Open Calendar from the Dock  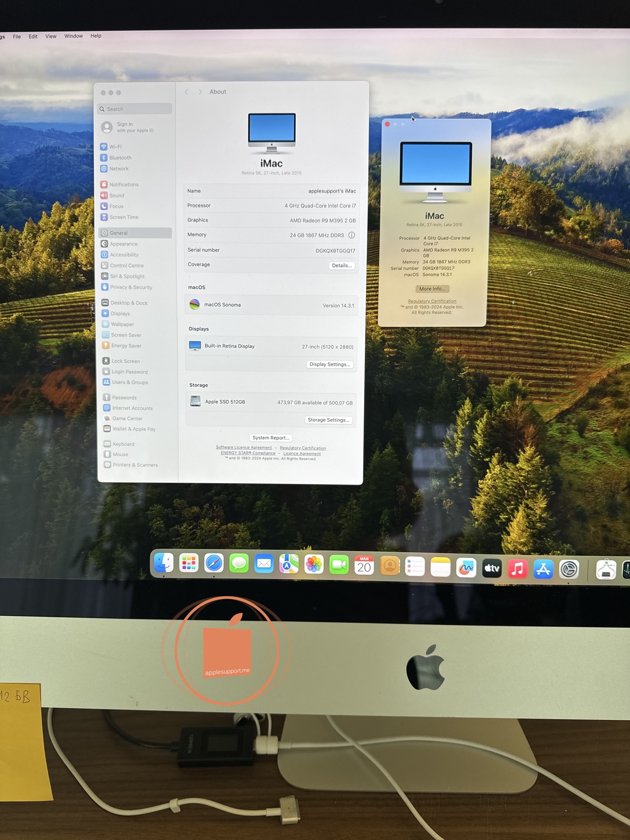tap(364, 566)
